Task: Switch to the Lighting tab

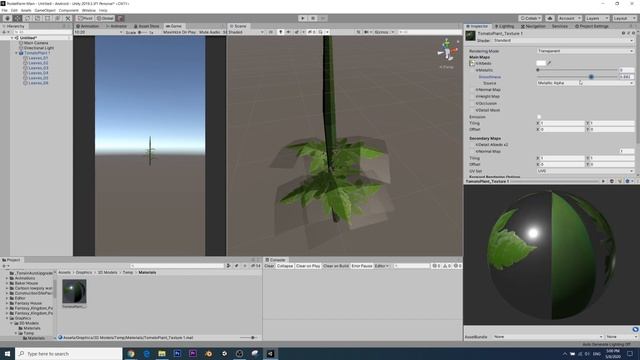Action: [x=504, y=26]
